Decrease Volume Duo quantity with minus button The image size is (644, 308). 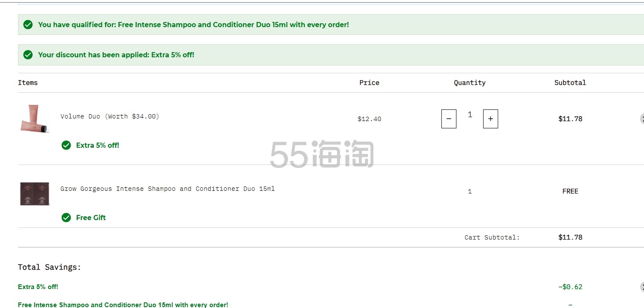pyautogui.click(x=449, y=119)
